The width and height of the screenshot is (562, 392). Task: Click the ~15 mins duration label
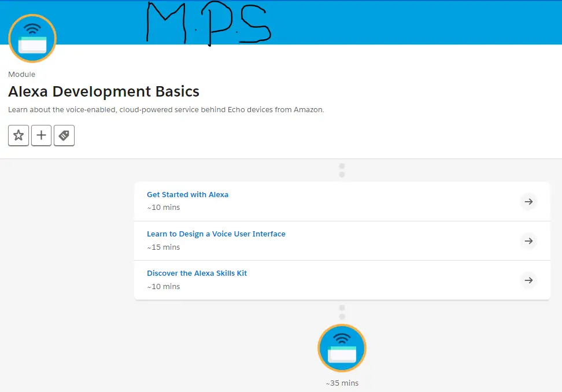pyautogui.click(x=163, y=247)
